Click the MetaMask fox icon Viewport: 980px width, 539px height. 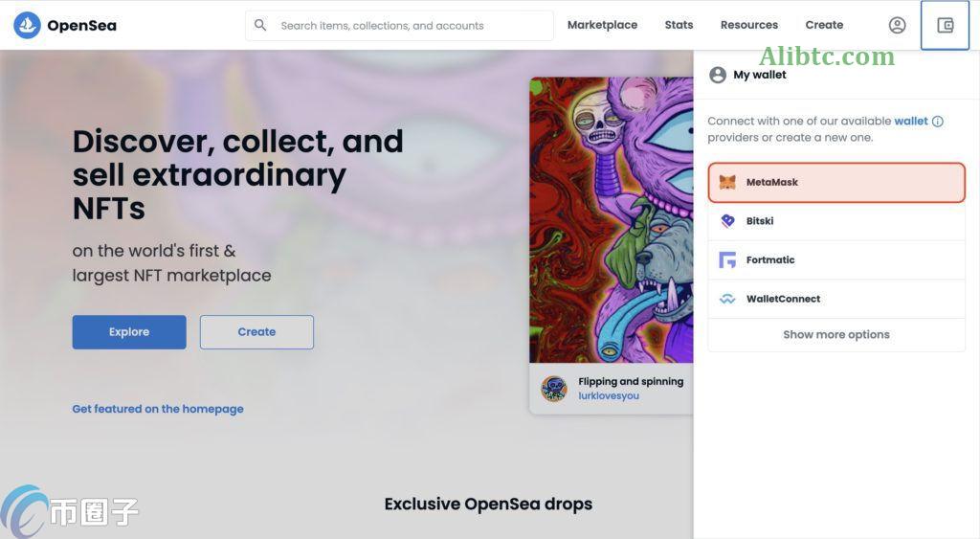click(x=727, y=183)
